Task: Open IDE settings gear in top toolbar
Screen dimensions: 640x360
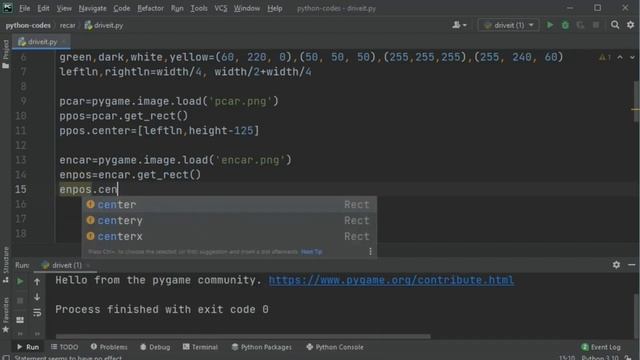Action: click(631, 25)
